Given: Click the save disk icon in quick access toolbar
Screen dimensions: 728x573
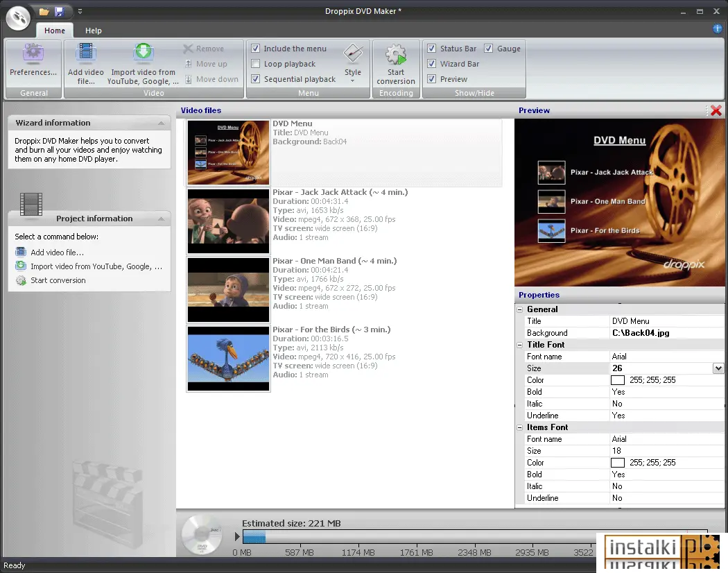Looking at the screenshot, I should 60,11.
